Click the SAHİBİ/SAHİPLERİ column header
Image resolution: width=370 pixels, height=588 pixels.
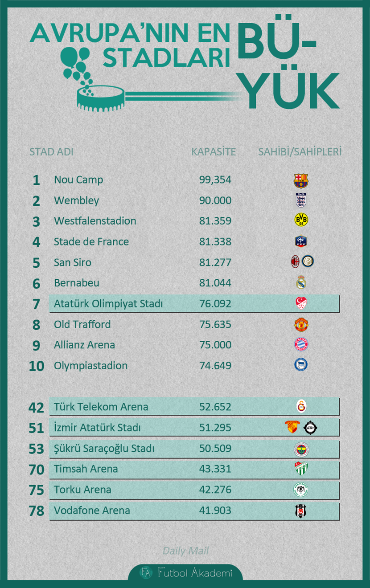point(300,152)
